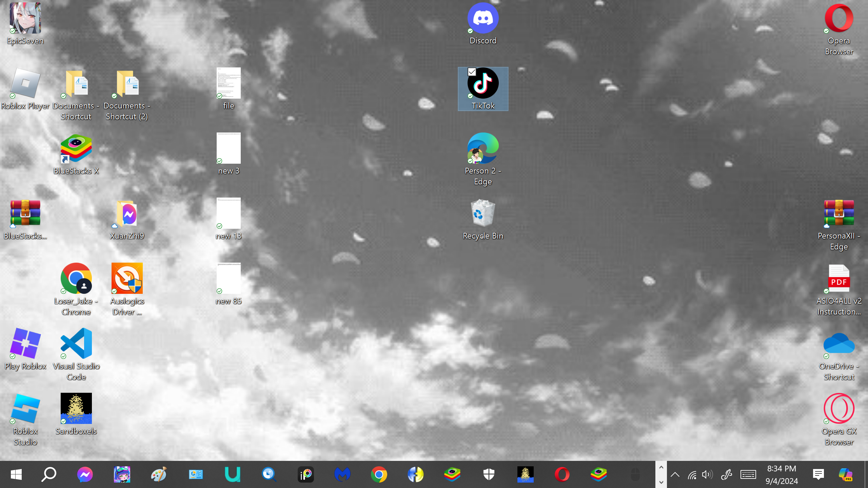Screen dimensions: 868x488
Task: Open the Paint palette icon in taskbar
Action: (x=158, y=474)
